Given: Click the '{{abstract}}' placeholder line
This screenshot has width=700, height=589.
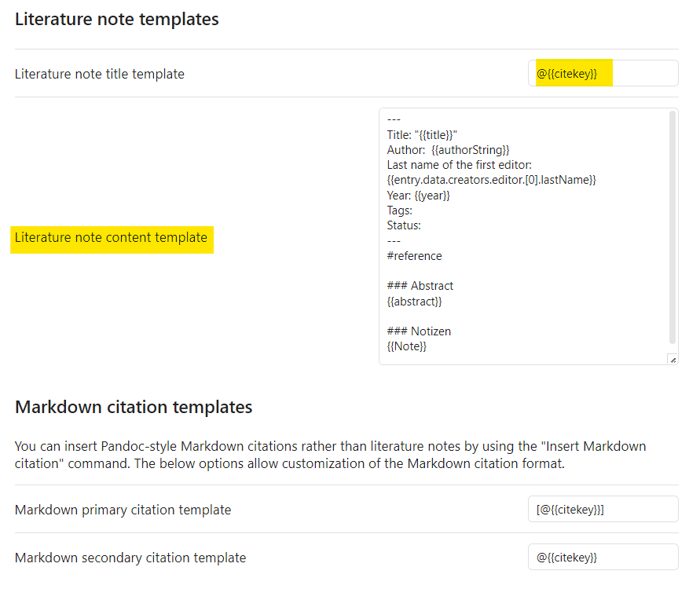Looking at the screenshot, I should point(414,302).
